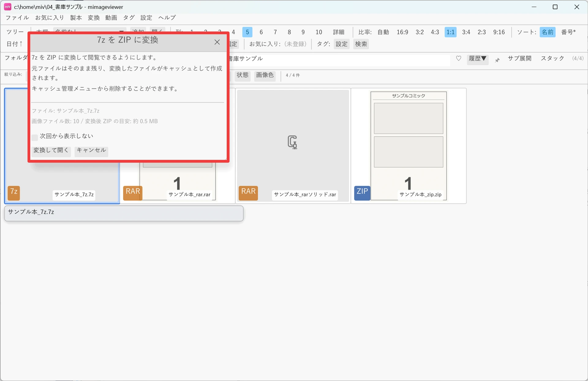Click the heart favorite icon
The height and width of the screenshot is (381, 588).
tap(458, 58)
